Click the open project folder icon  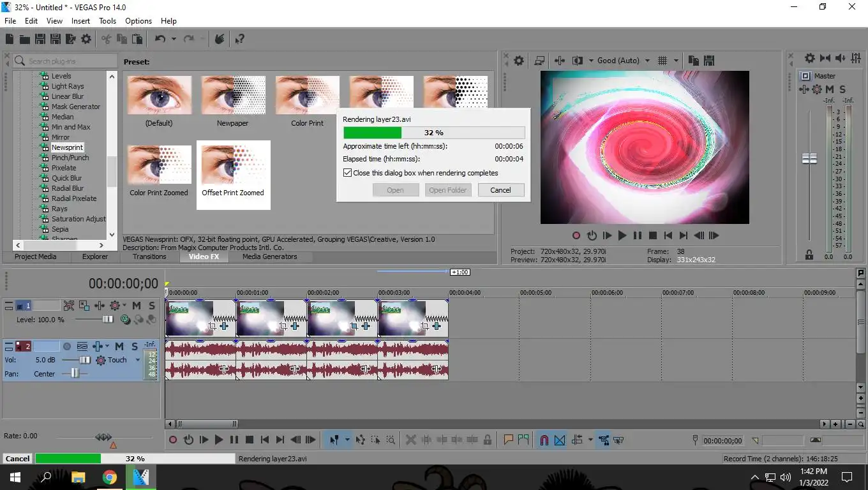click(x=25, y=39)
